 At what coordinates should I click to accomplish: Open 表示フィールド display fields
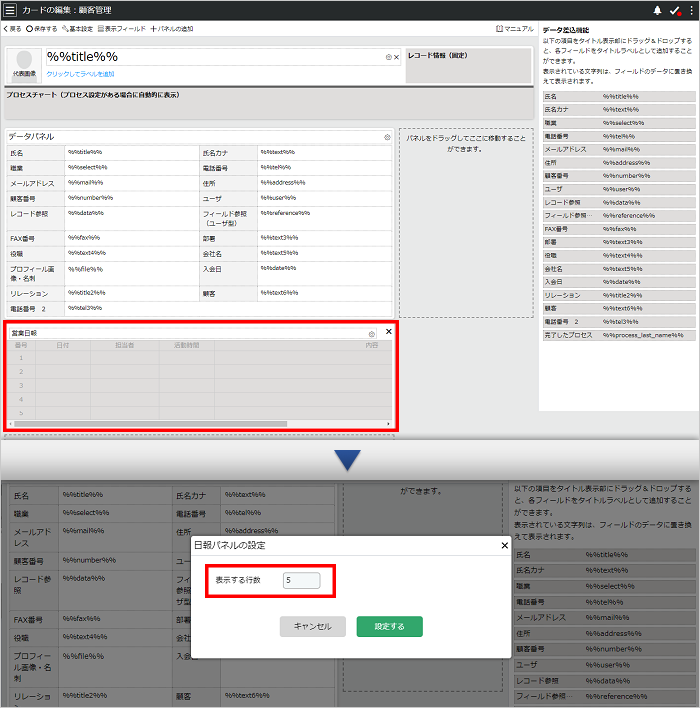(x=121, y=29)
